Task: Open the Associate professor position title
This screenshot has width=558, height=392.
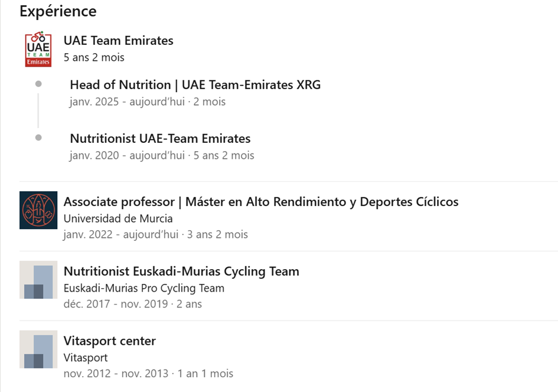Action: coord(261,202)
